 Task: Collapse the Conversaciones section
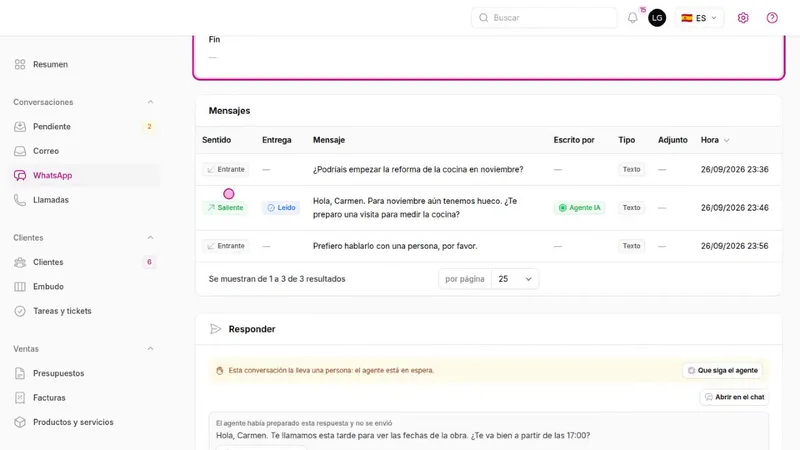(150, 102)
